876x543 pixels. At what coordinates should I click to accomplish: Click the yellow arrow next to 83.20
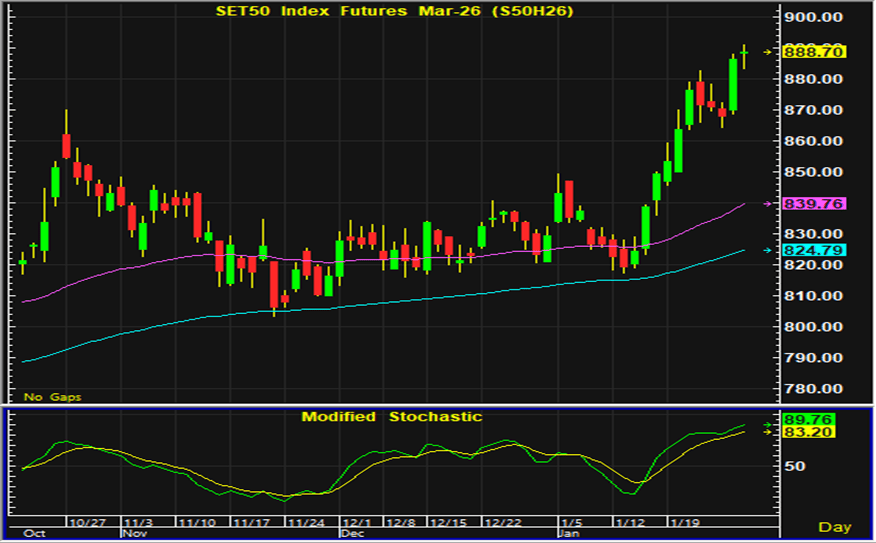pyautogui.click(x=767, y=432)
